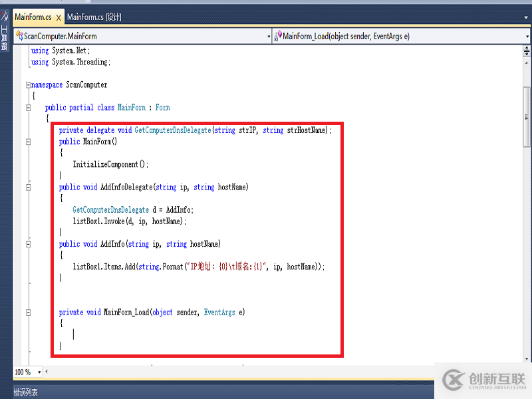Click the 'Form' base class name
532x399 pixels.
(162, 108)
